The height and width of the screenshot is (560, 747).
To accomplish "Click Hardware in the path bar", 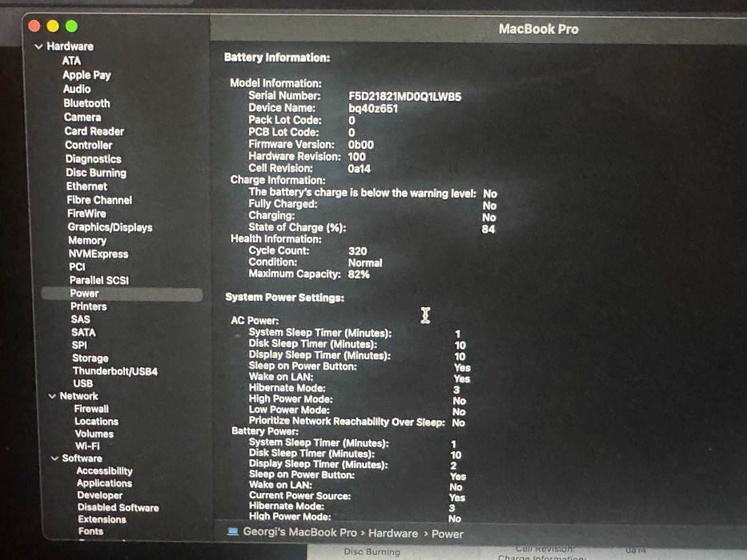I will pyautogui.click(x=393, y=534).
